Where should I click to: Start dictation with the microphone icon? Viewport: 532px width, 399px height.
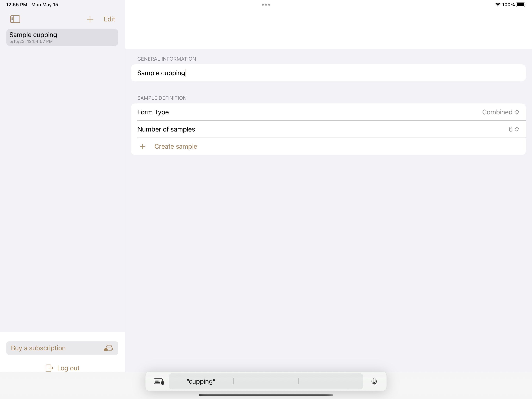click(x=374, y=381)
